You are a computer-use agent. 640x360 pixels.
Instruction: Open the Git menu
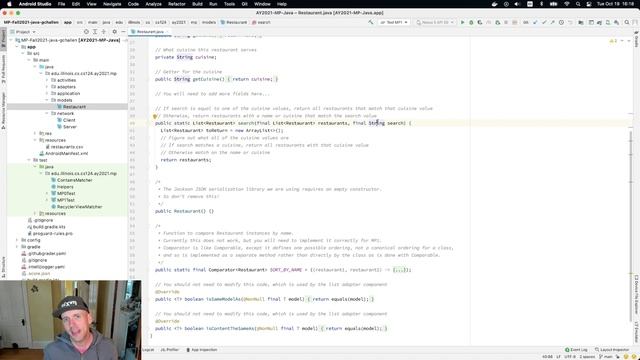click(x=244, y=4)
